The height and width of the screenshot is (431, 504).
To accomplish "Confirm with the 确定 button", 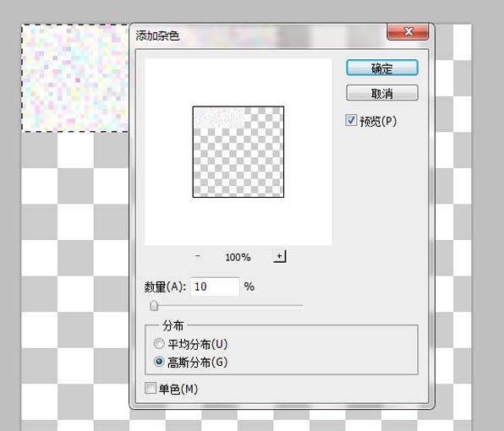I will [x=382, y=68].
